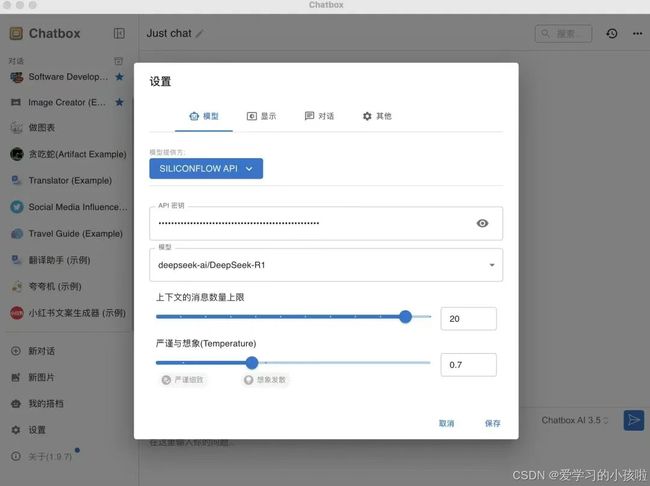Click the 新图片 image icon
The width and height of the screenshot is (650, 486).
(x=16, y=377)
